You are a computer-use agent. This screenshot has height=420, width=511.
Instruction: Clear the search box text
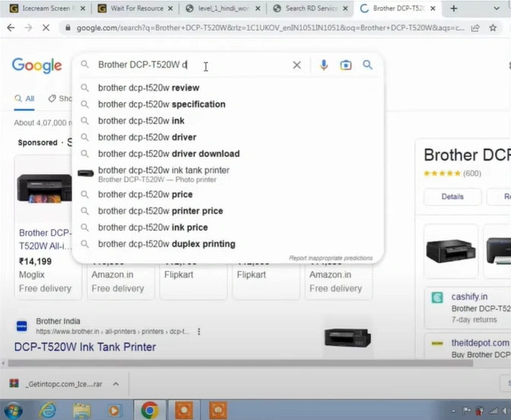pos(297,65)
